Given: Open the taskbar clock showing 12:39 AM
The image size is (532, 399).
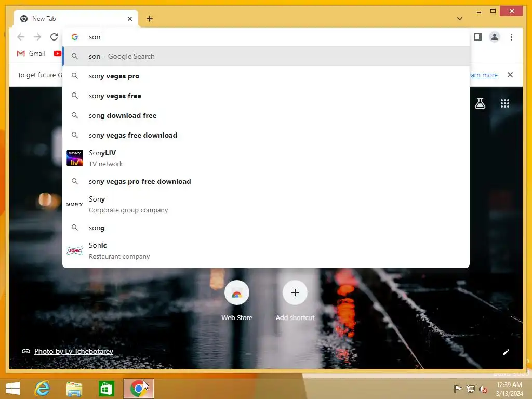Looking at the screenshot, I should [509, 389].
